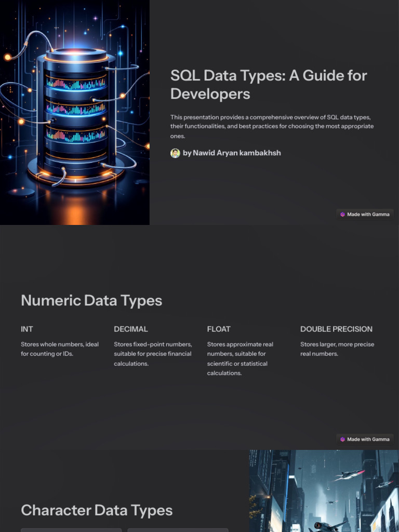Click the DECIMAL column heading
399x532 pixels.
coord(131,329)
